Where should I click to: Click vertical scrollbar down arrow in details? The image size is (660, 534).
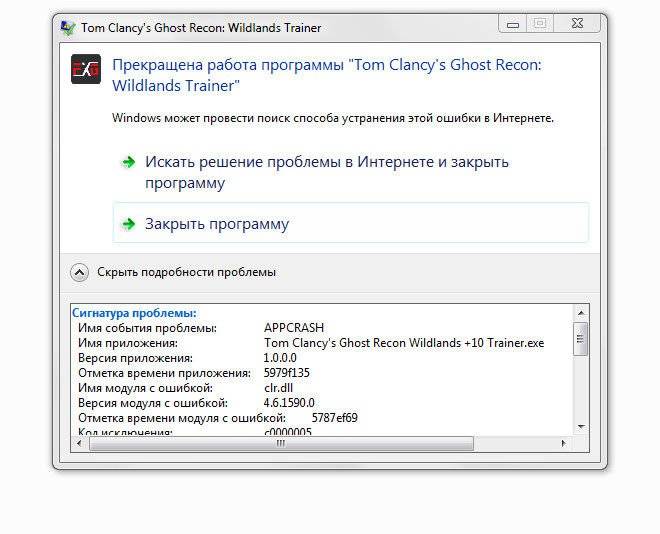581,427
